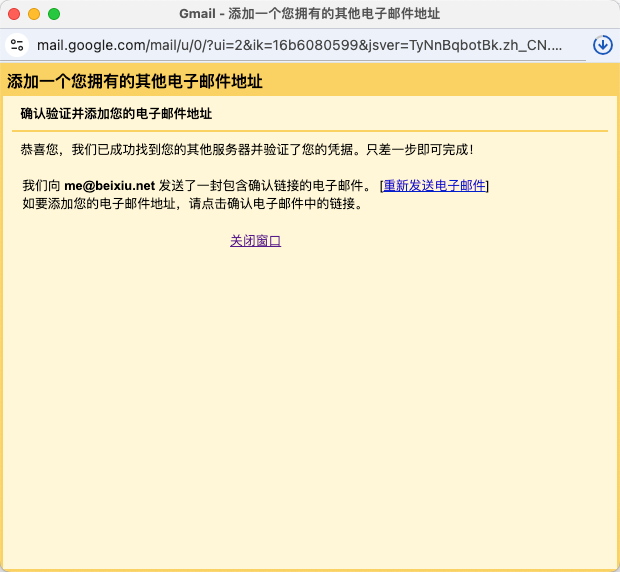Click the bold me@beixiu.net email address

click(x=109, y=185)
